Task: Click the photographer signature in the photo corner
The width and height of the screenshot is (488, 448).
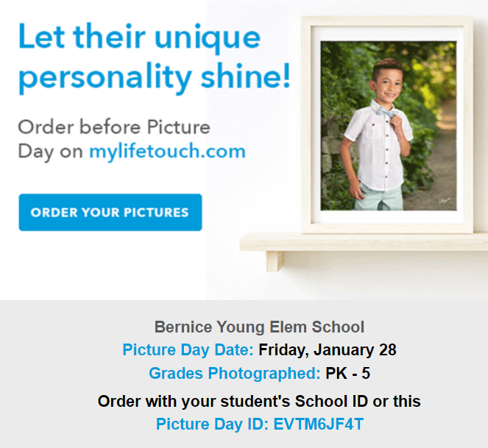Action: 445,201
